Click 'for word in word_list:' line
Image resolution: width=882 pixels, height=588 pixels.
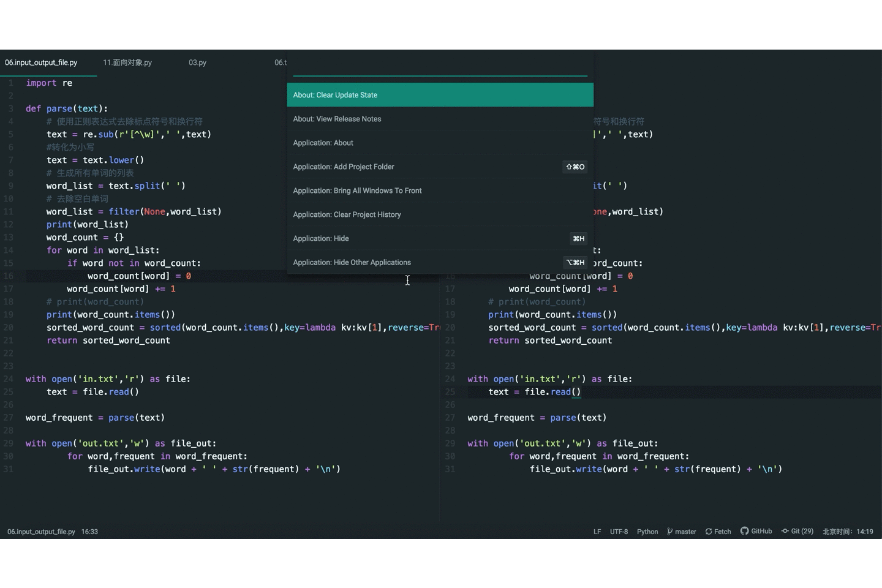tap(103, 250)
